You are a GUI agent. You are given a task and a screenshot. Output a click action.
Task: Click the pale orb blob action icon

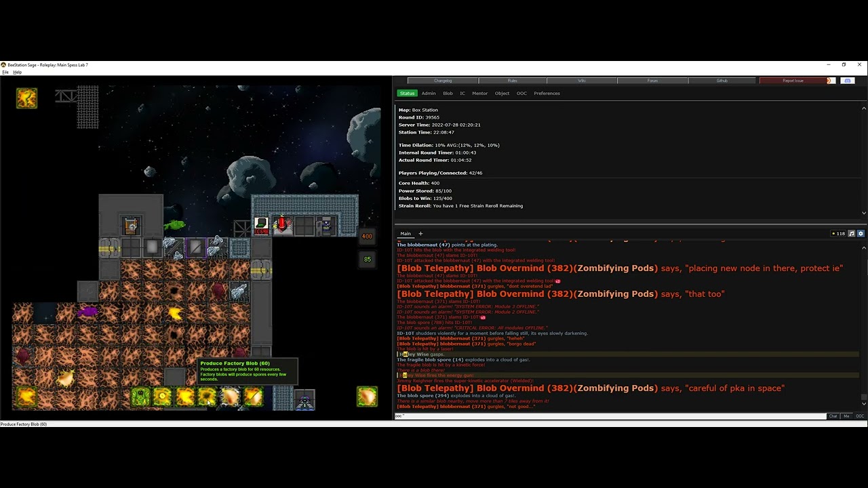click(230, 396)
